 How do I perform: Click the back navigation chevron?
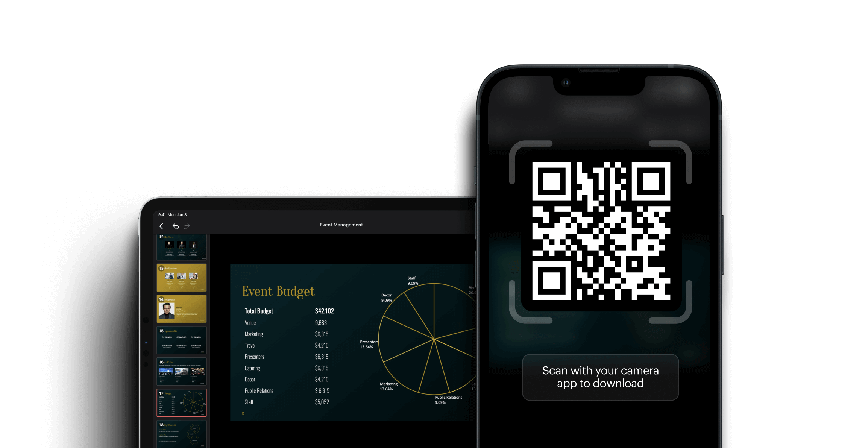coord(162,225)
